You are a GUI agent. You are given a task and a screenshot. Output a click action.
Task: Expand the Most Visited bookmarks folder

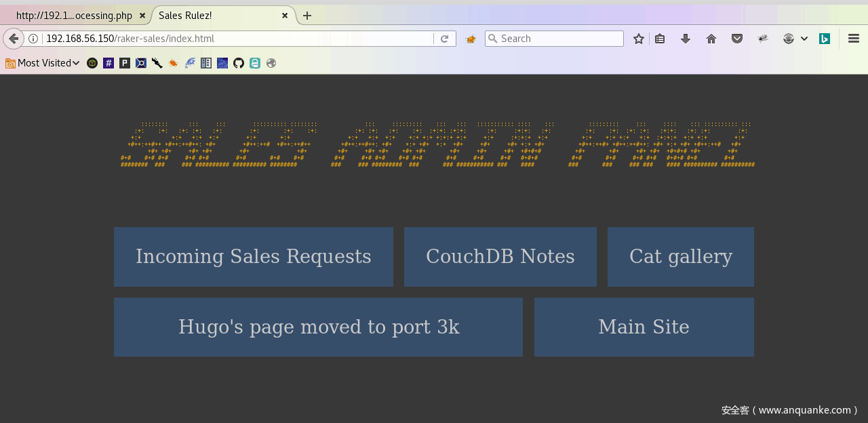tap(43, 63)
